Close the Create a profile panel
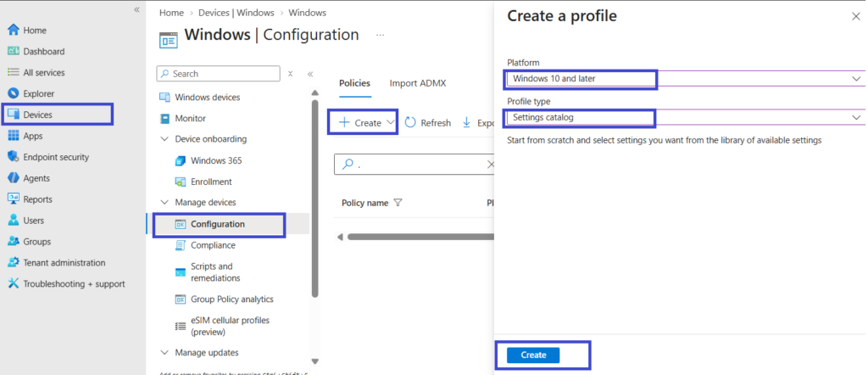Image resolution: width=868 pixels, height=375 pixels. click(856, 17)
